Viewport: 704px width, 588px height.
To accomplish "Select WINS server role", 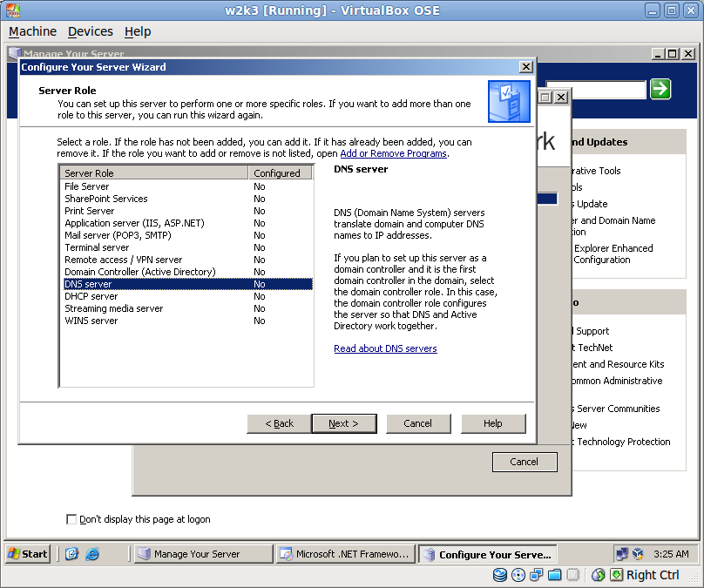I will [x=187, y=321].
